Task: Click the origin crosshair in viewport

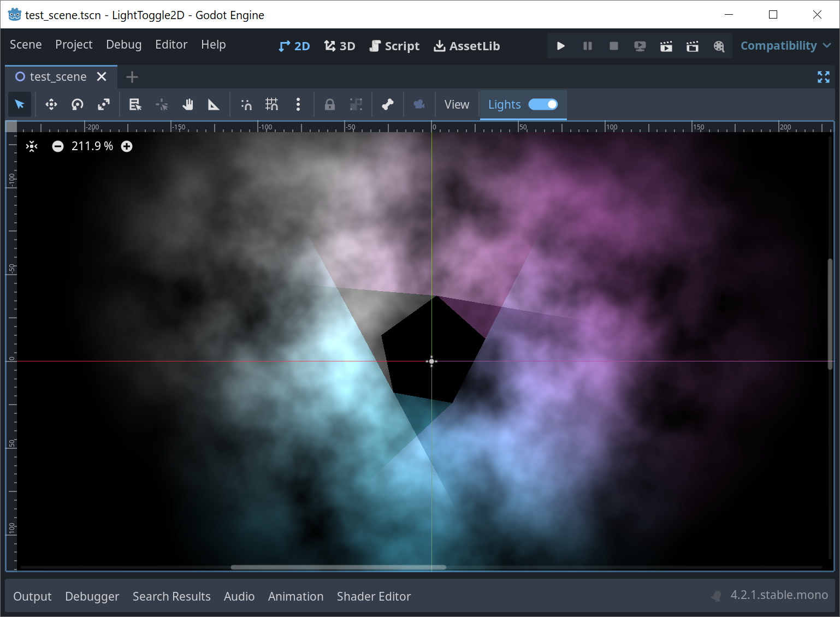Action: pyautogui.click(x=431, y=361)
